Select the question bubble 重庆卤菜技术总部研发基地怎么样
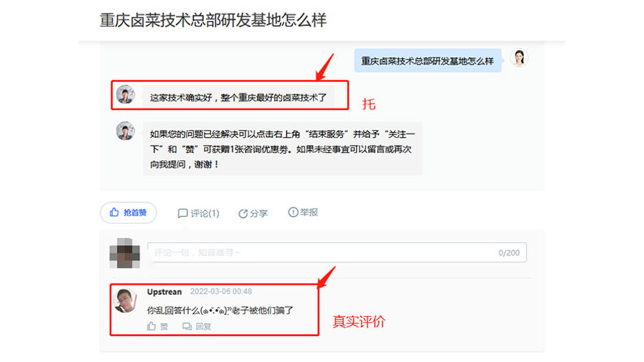The height and width of the screenshot is (362, 644). [x=428, y=61]
